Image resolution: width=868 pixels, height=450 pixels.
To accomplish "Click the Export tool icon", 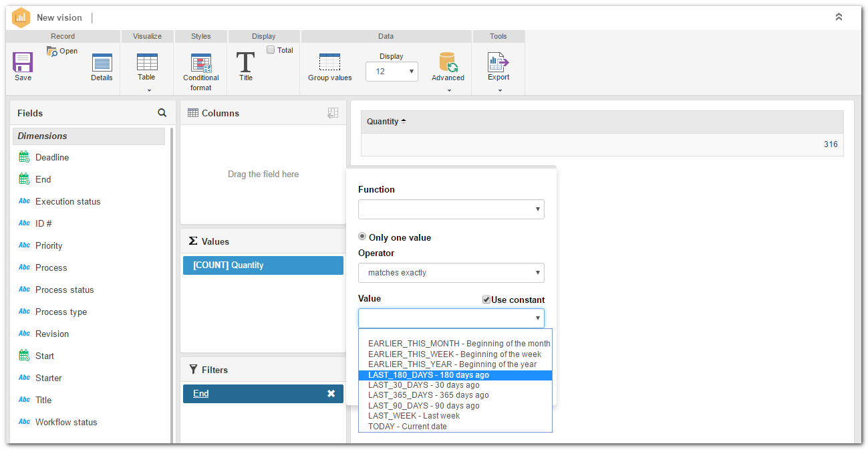I will (x=498, y=62).
